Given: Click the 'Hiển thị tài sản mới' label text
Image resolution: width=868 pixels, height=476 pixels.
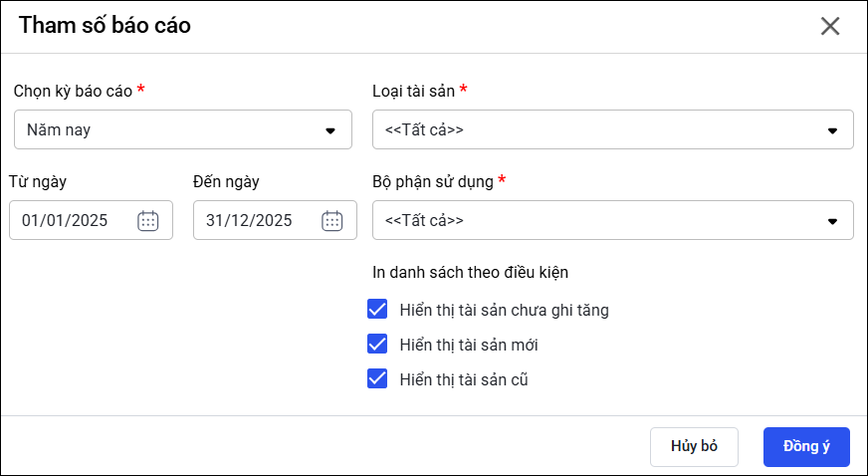Looking at the screenshot, I should click(x=469, y=345).
